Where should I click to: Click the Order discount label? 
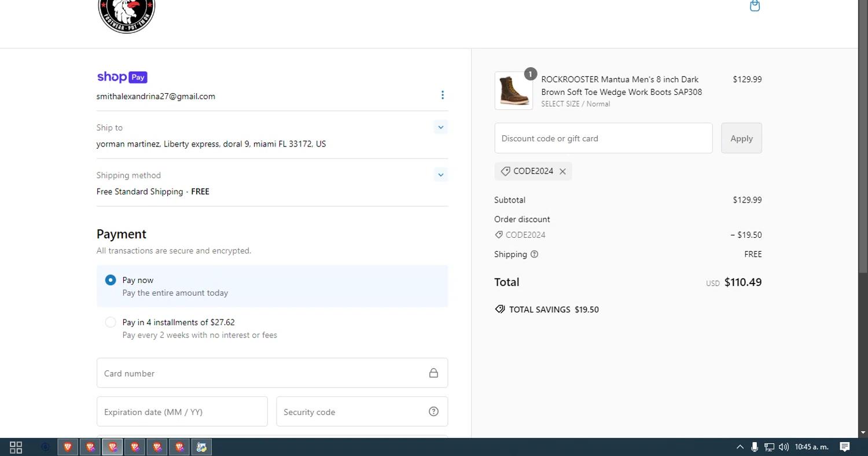click(522, 219)
